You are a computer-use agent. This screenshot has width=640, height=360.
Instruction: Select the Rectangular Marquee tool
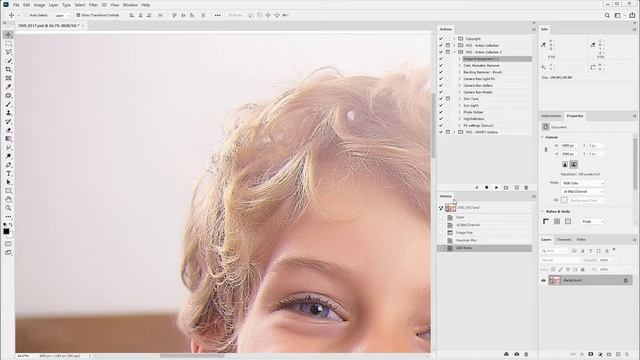[8, 43]
